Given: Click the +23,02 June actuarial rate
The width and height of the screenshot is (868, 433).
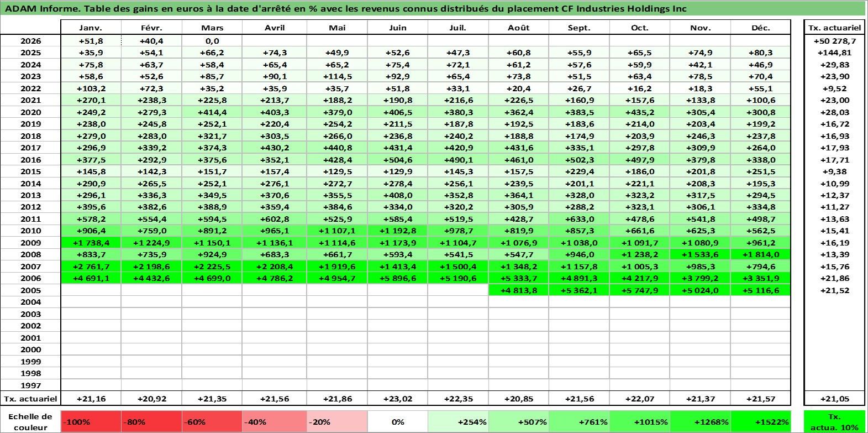Looking at the screenshot, I should [x=398, y=399].
